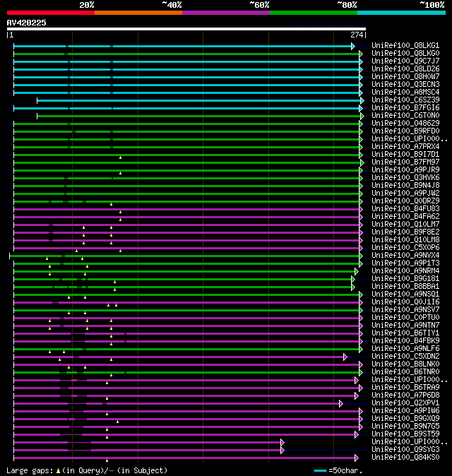Select the UniRef100_Q84KS0 label
Screen dimensions: 452x476
(x=405, y=458)
